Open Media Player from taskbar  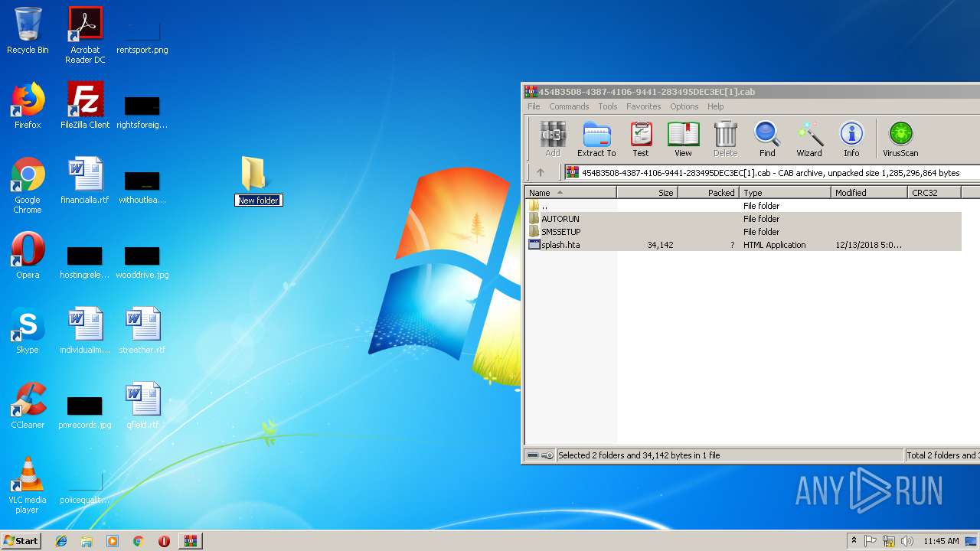click(x=113, y=541)
